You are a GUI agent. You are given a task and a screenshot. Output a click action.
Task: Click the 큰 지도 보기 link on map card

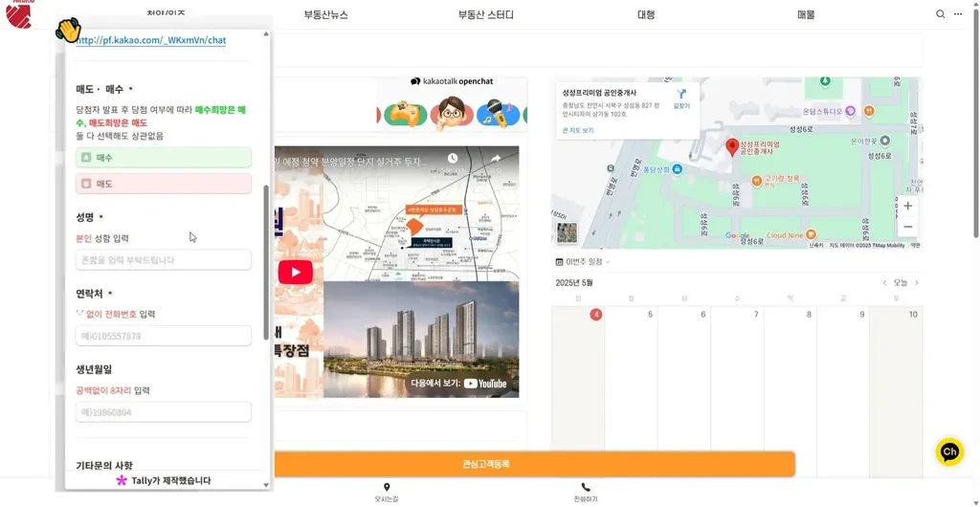tap(578, 130)
